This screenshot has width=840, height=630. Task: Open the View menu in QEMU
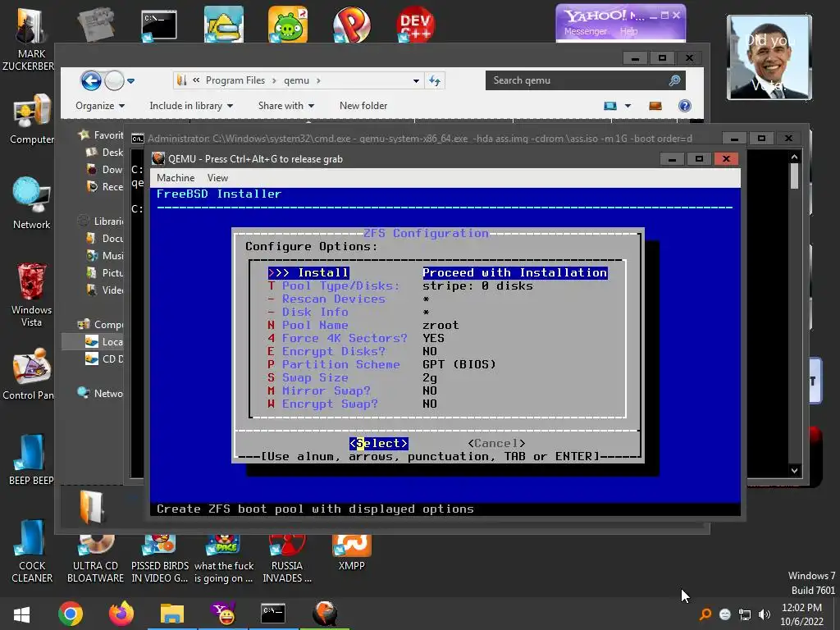(x=217, y=178)
